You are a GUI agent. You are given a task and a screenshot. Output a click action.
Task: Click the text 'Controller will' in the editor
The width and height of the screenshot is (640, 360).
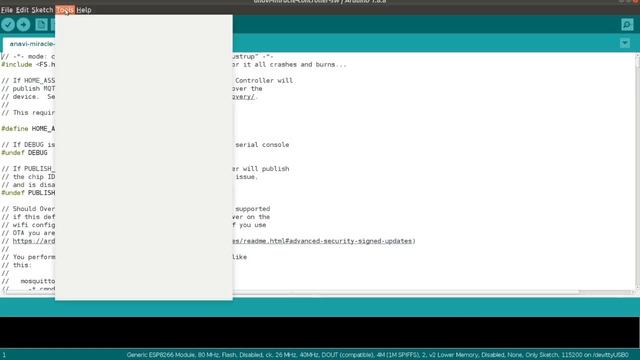(x=264, y=80)
